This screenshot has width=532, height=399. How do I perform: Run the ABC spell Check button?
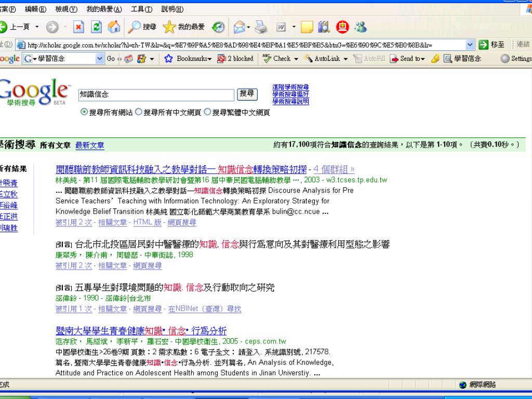277,59
